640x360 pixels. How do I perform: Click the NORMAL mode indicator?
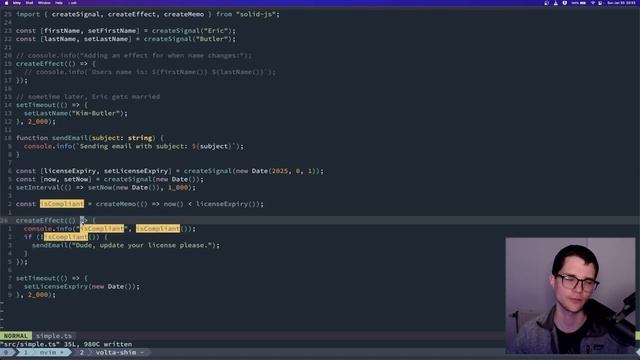coord(16,336)
